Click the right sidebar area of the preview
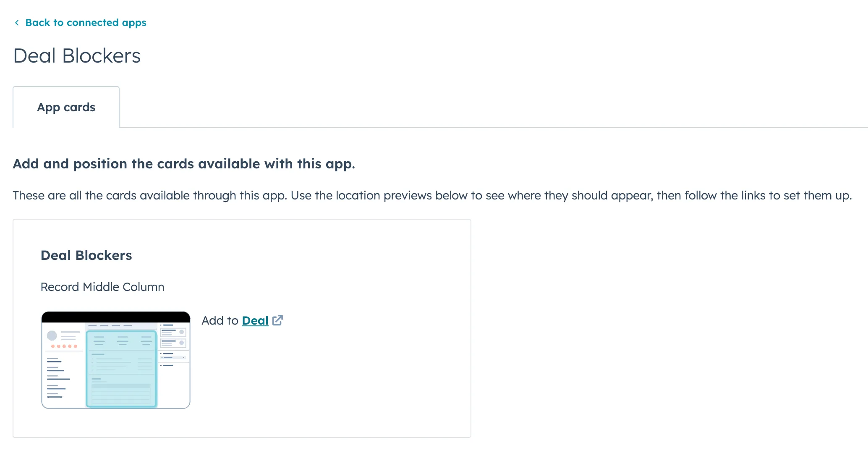Viewport: 868px width, 451px height. click(175, 344)
